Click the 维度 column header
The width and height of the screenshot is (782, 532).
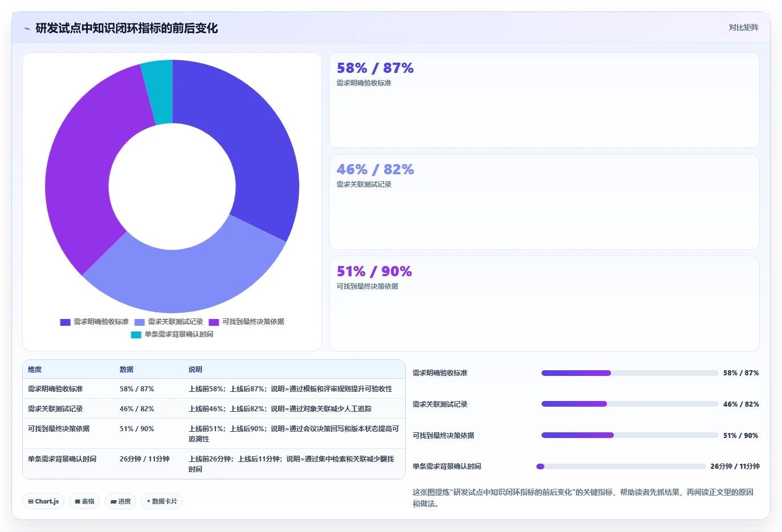click(35, 370)
